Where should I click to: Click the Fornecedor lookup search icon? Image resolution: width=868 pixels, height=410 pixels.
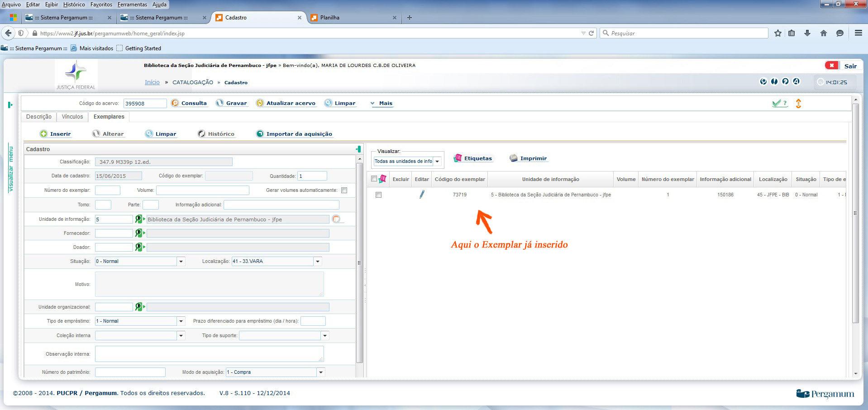pyautogui.click(x=139, y=233)
